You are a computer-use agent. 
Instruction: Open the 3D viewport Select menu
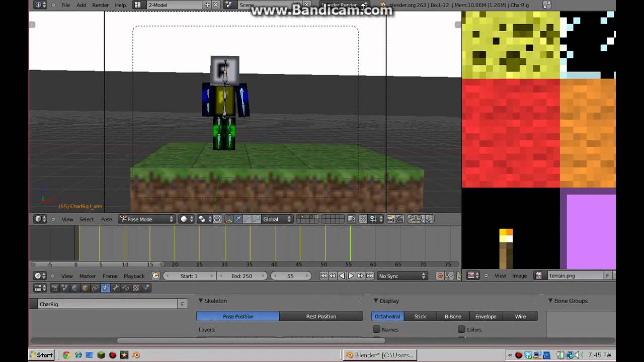click(x=87, y=219)
